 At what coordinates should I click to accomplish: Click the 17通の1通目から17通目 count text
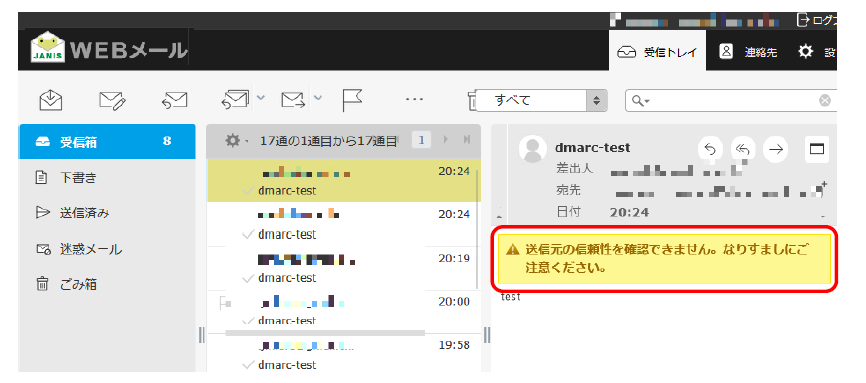(x=329, y=140)
